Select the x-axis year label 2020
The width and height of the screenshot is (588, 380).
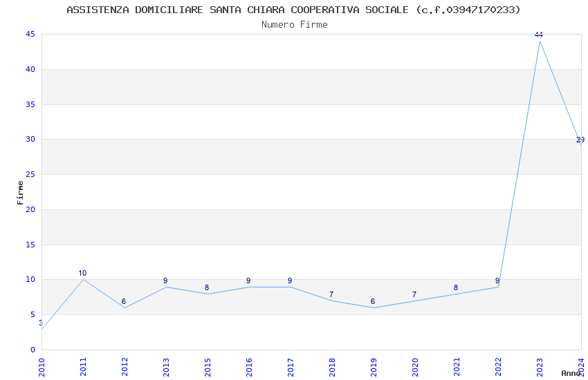click(x=415, y=368)
